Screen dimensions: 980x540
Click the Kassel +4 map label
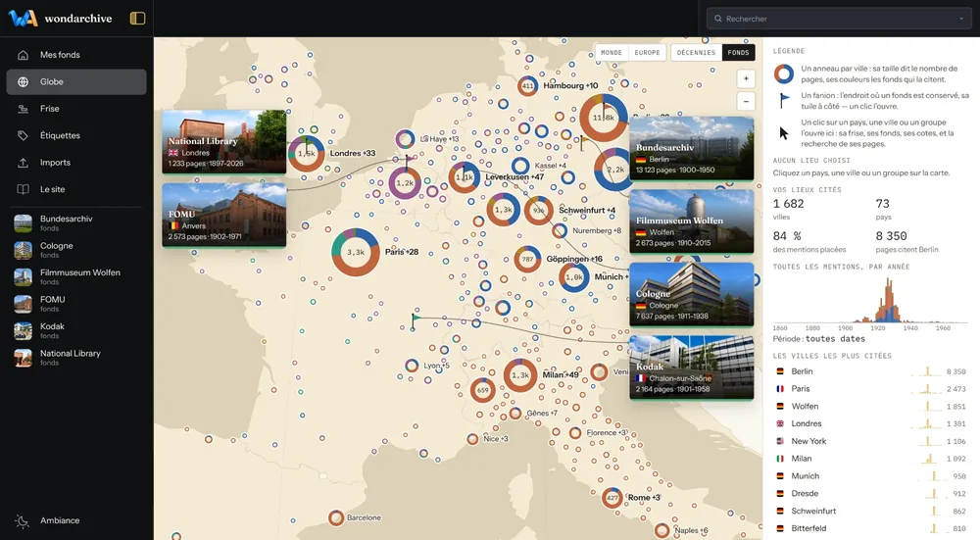click(x=551, y=166)
